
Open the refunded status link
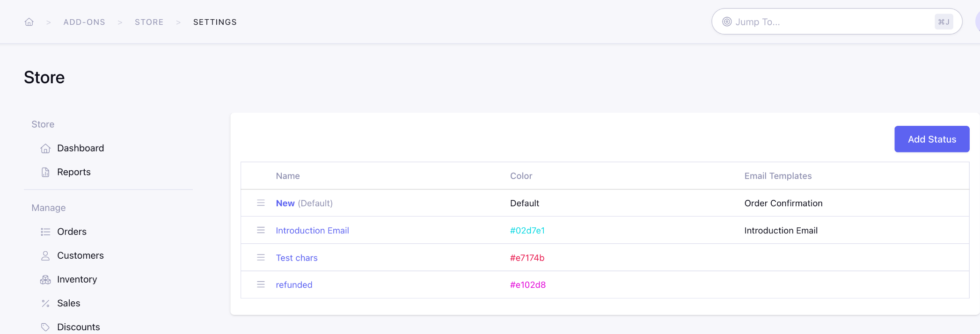point(294,285)
